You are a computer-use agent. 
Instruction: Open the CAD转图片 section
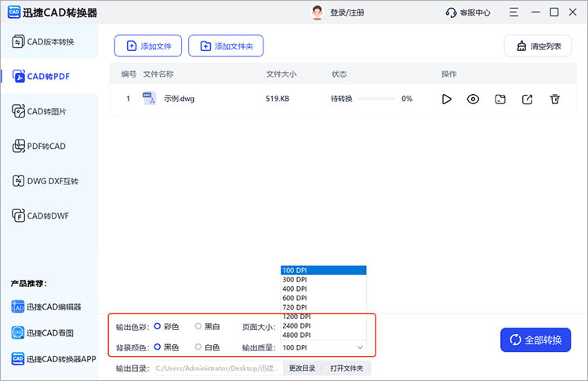pyautogui.click(x=49, y=111)
